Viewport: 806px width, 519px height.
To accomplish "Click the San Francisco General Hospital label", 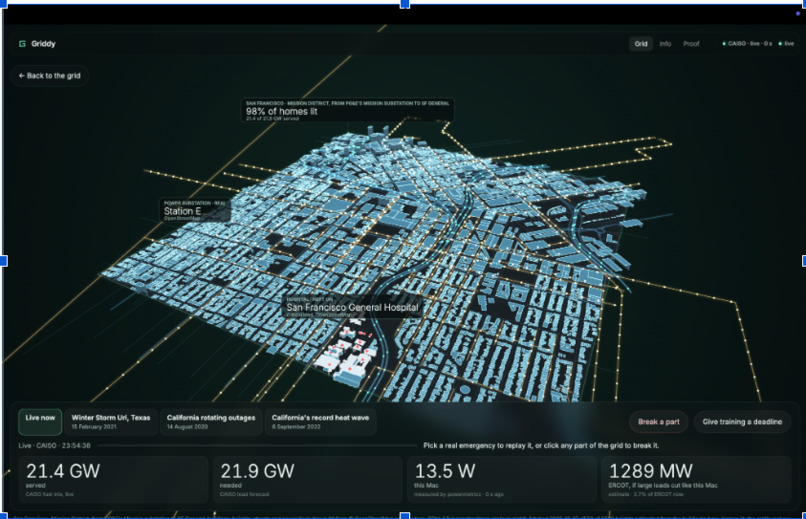I will pos(353,307).
